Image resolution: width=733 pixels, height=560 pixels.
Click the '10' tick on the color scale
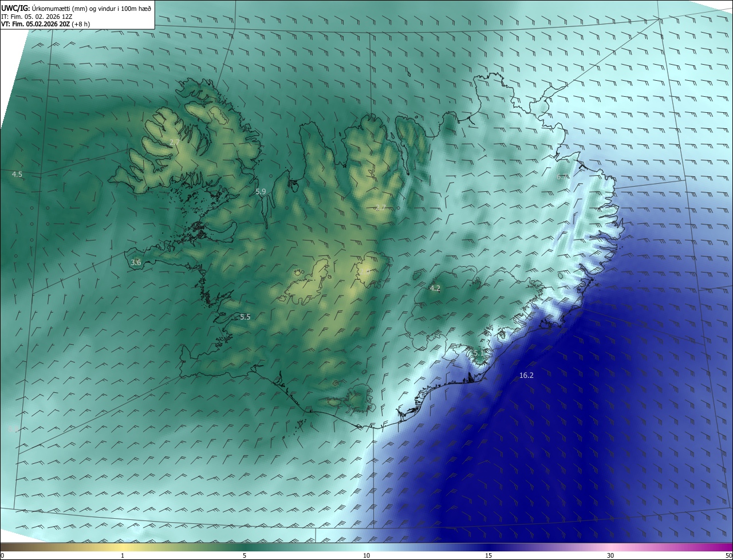(366, 555)
